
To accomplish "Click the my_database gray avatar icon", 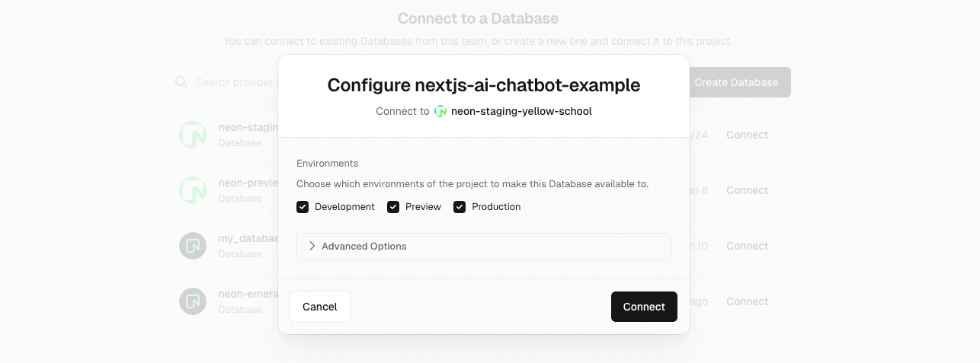I will (193, 246).
